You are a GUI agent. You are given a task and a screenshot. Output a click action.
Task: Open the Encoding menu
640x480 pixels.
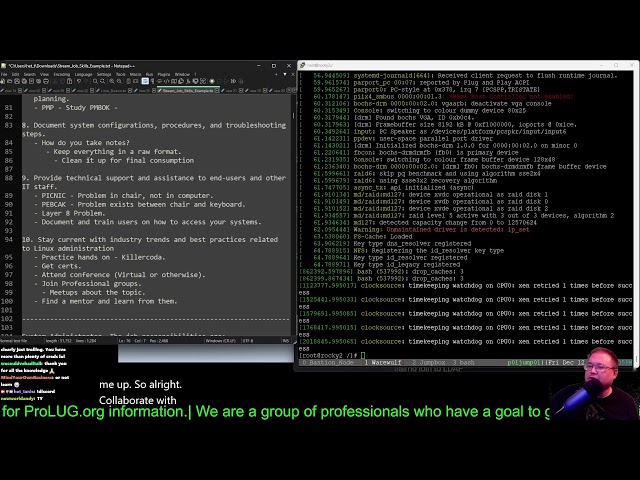pos(62,74)
